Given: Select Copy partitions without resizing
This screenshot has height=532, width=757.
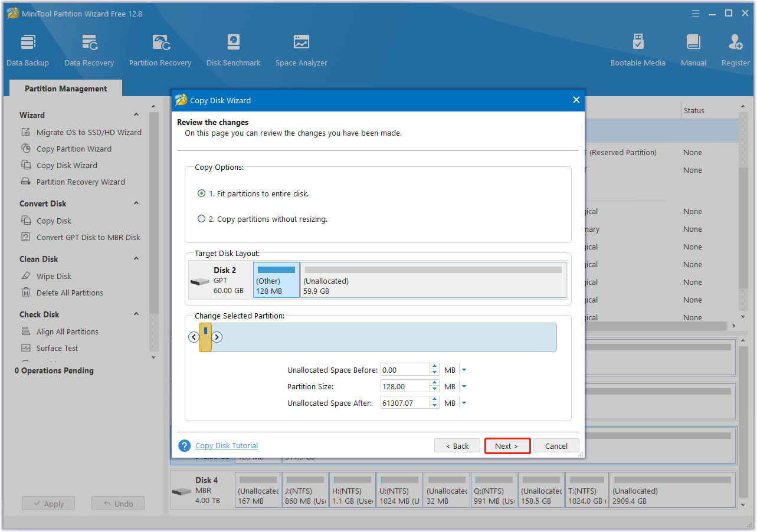Looking at the screenshot, I should [202, 219].
